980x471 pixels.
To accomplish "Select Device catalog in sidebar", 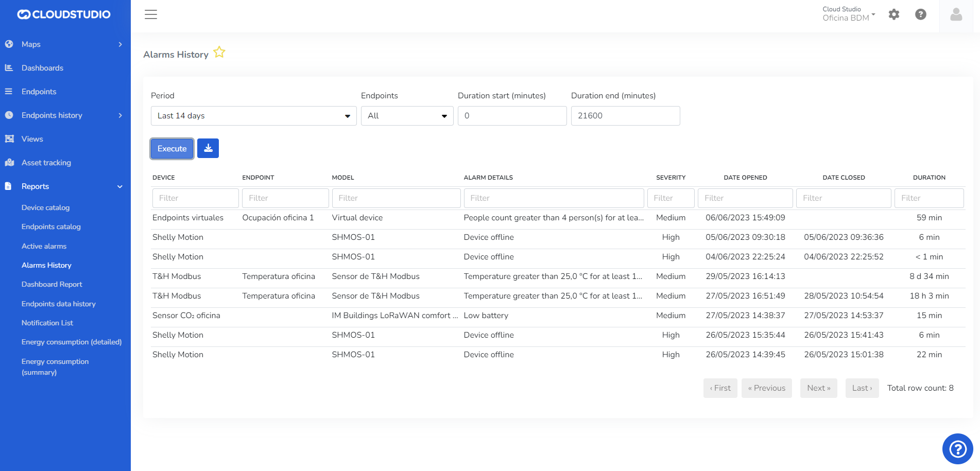I will (45, 207).
